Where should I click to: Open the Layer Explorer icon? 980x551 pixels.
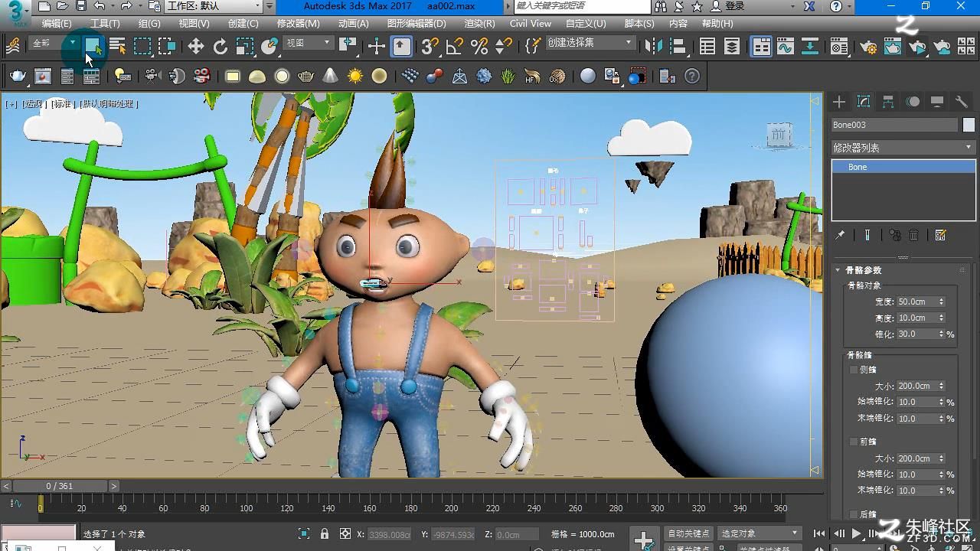pos(732,47)
